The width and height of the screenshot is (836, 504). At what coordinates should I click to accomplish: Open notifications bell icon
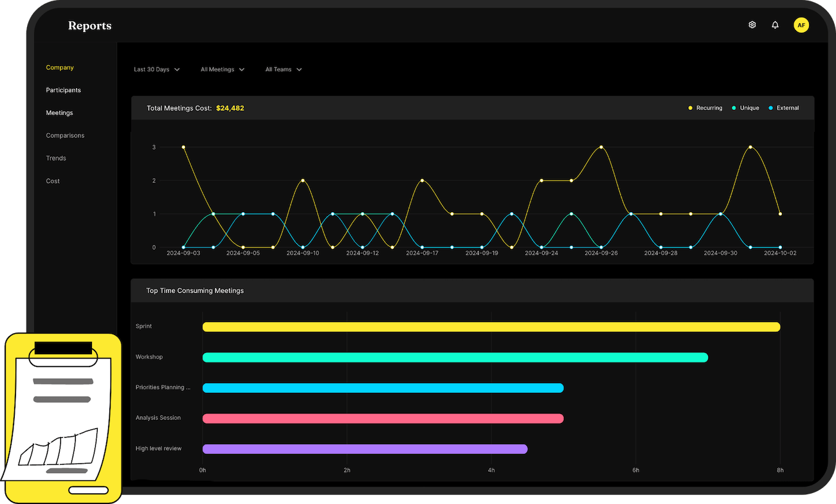tap(775, 25)
